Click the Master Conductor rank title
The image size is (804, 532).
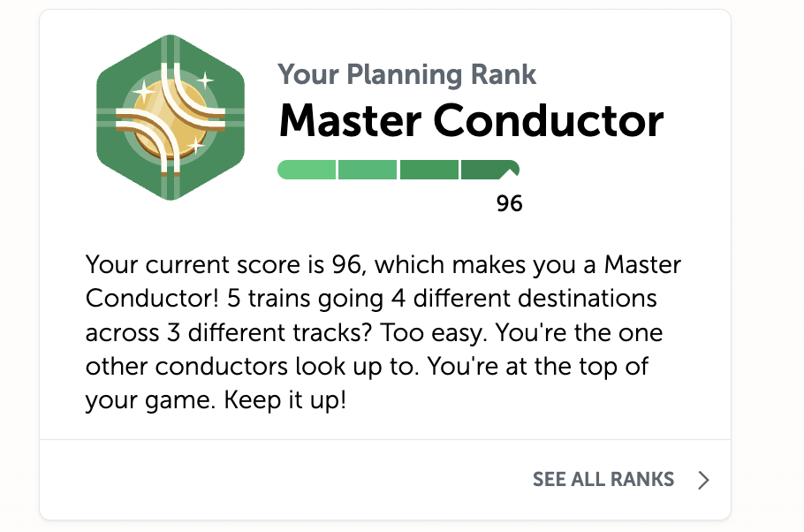[471, 121]
